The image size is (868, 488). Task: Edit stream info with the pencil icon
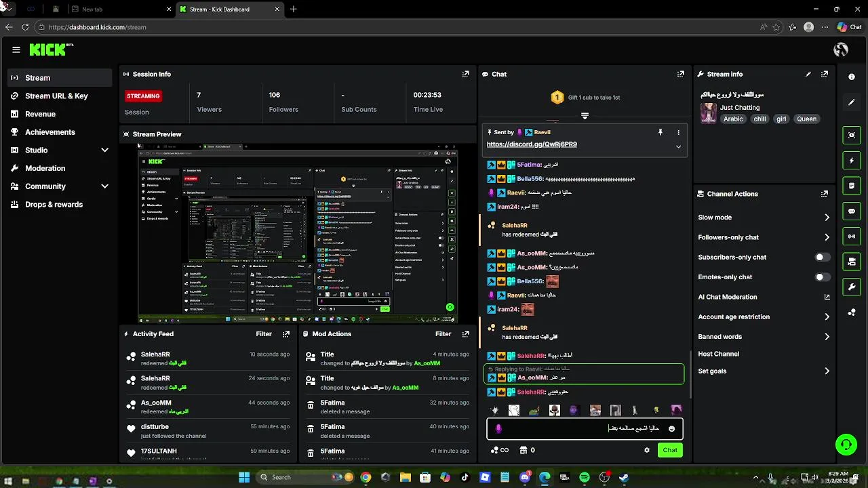point(808,74)
